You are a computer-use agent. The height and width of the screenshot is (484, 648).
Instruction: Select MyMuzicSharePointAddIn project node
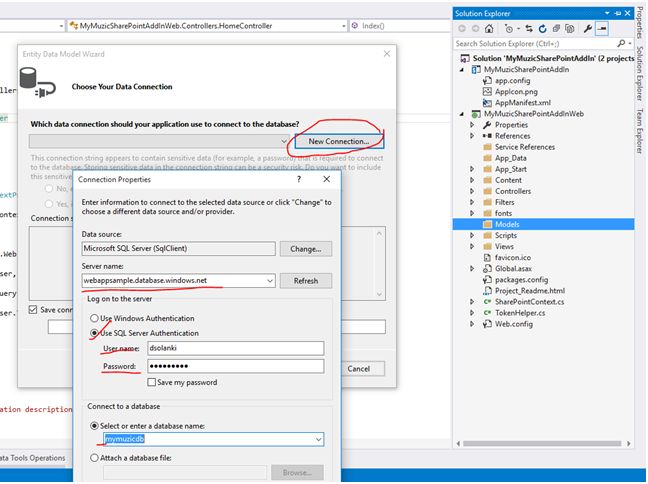526,69
